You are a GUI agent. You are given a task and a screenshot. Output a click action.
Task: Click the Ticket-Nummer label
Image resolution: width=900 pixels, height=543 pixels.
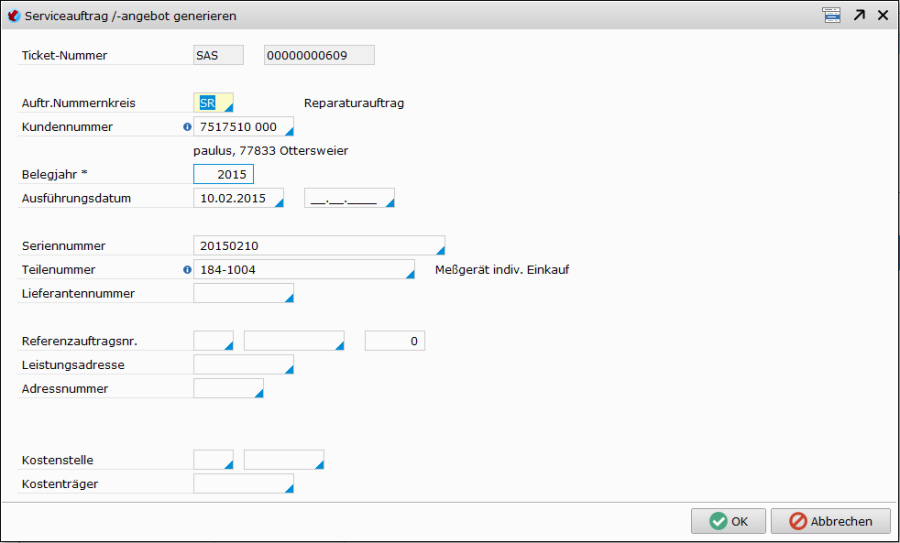tap(64, 56)
